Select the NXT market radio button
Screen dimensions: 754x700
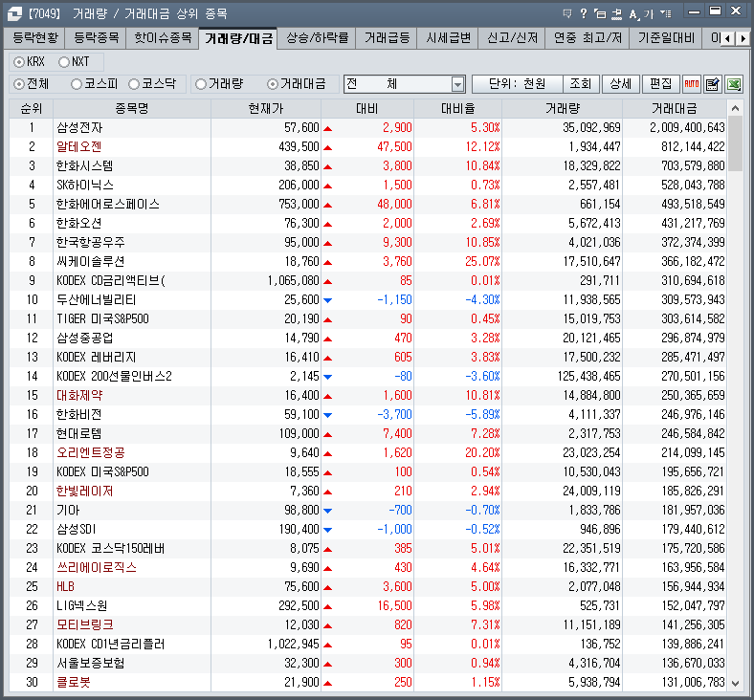point(64,62)
